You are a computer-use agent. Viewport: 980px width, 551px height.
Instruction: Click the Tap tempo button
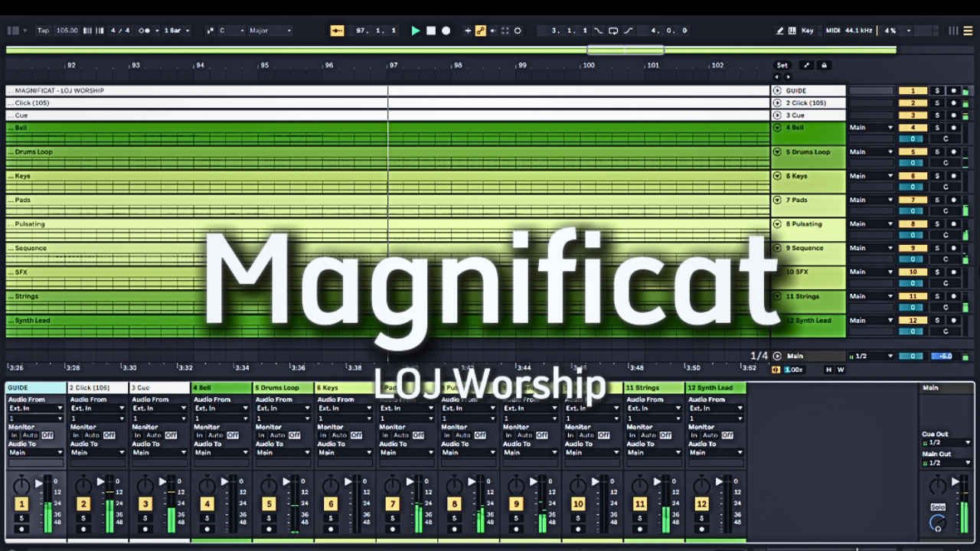[x=43, y=31]
